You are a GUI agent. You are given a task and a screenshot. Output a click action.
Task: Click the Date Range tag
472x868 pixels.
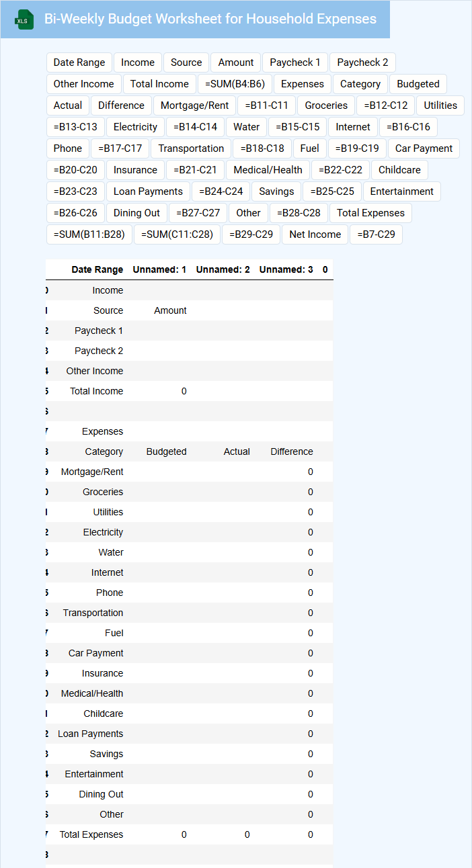pyautogui.click(x=79, y=62)
